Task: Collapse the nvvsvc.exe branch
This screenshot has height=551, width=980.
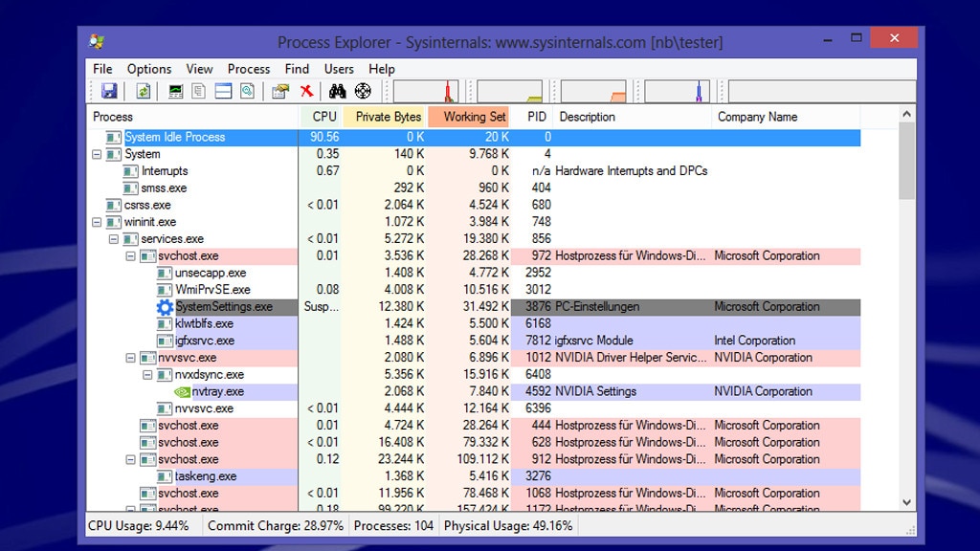Action: point(129,357)
